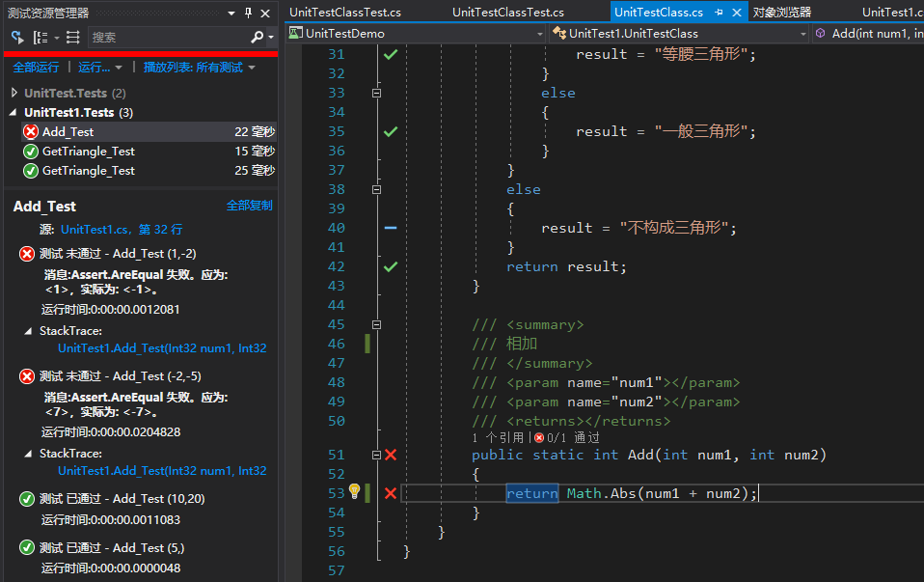Click the highlighted return keyword on line 53
The image size is (924, 582).
click(532, 493)
